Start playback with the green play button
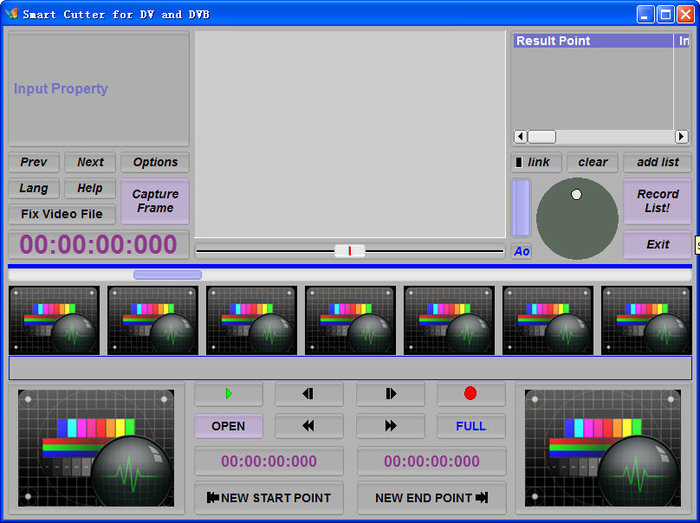The width and height of the screenshot is (700, 523). [229, 394]
